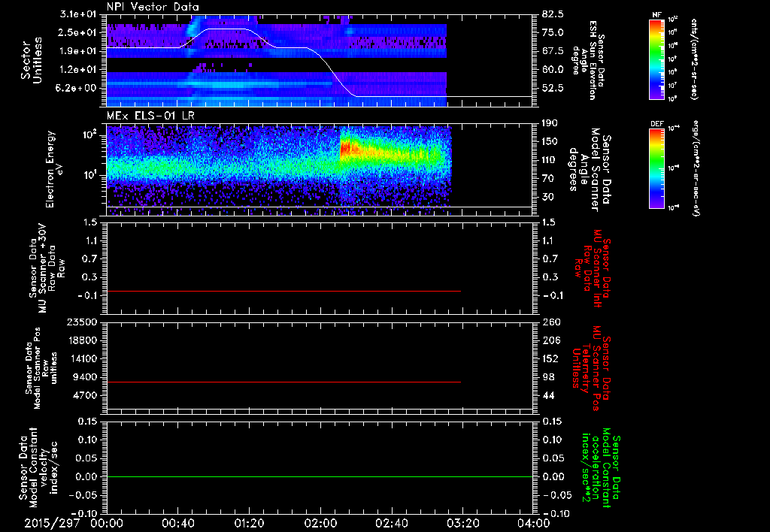Click the 'MU Scanner +30V Raw Data' label
The width and height of the screenshot is (770, 532).
[x=47, y=268]
